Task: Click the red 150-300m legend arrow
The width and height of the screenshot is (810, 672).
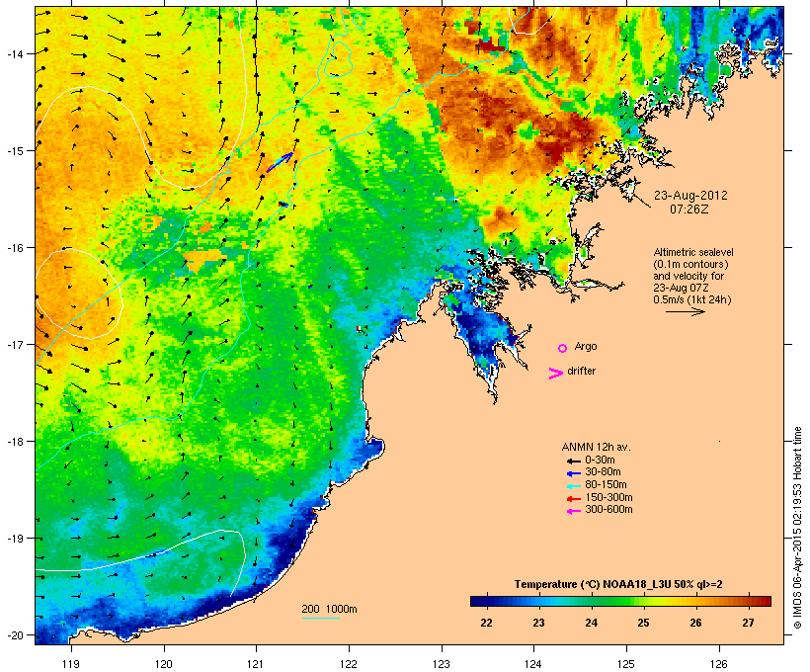Action: coord(573,499)
